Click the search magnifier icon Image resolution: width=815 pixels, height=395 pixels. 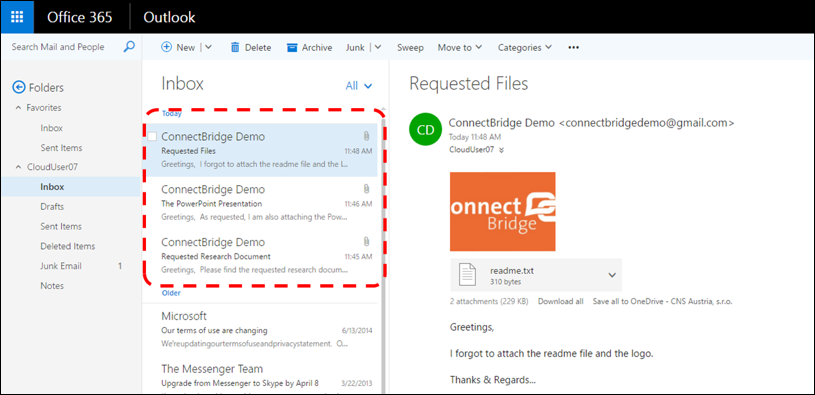pyautogui.click(x=129, y=47)
